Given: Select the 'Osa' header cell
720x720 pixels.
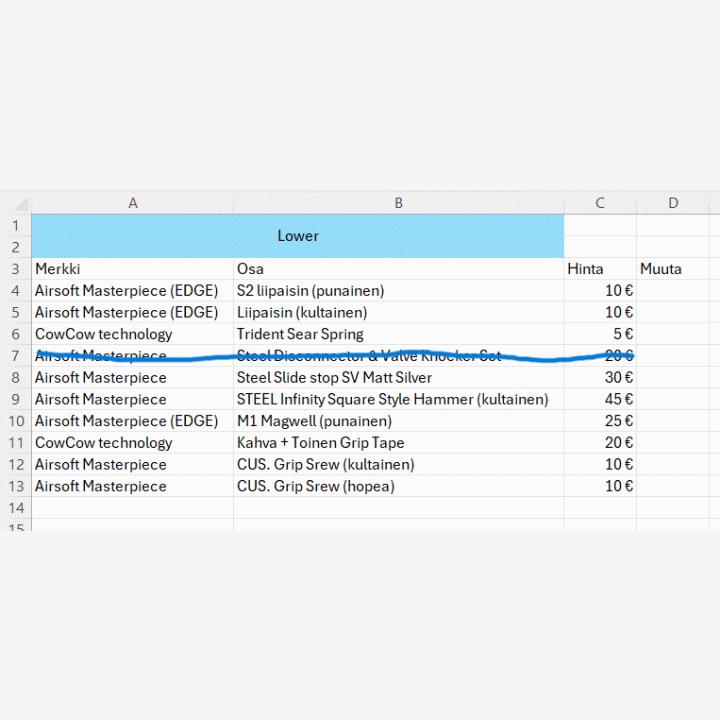Looking at the screenshot, I should click(398, 269).
